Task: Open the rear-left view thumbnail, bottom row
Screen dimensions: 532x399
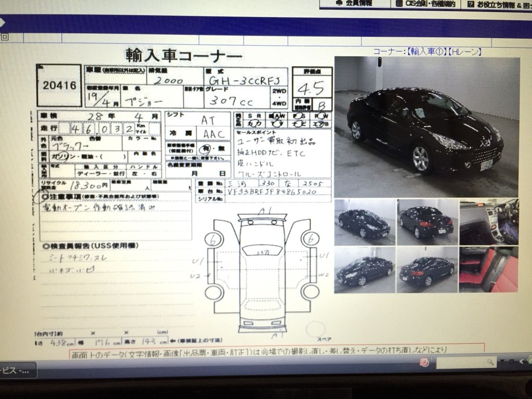Action: [428, 270]
